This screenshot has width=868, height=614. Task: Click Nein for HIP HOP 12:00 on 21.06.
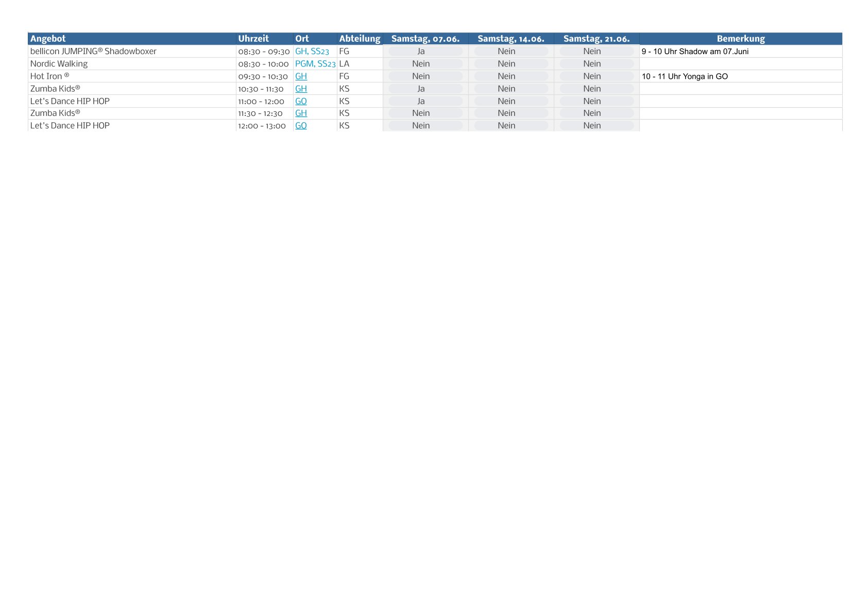[597, 125]
